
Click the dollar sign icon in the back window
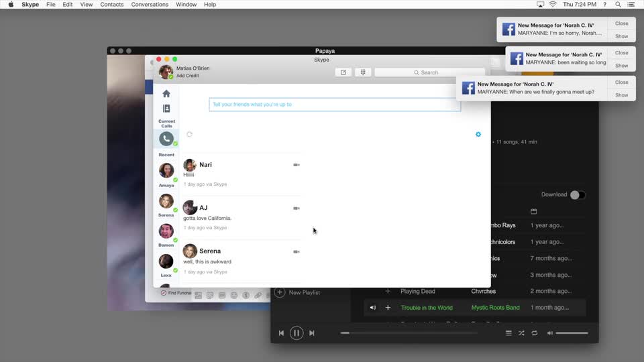[x=246, y=295]
